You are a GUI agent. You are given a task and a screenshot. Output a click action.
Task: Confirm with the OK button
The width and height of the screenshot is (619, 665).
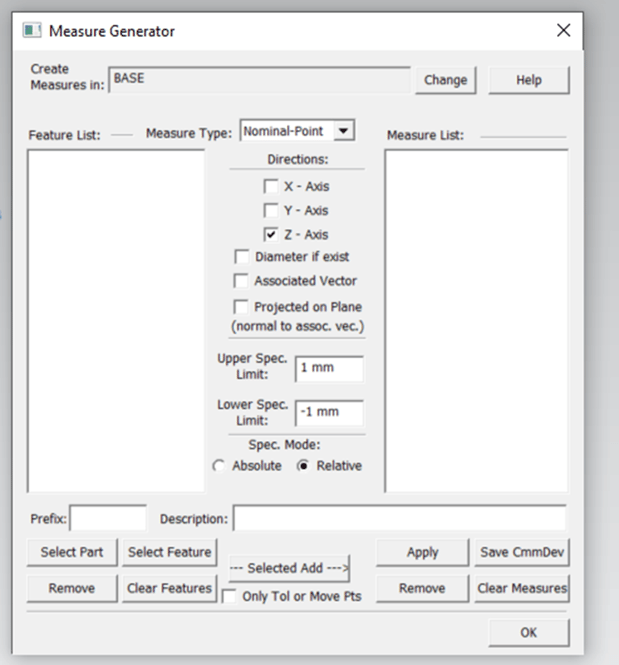[529, 632]
